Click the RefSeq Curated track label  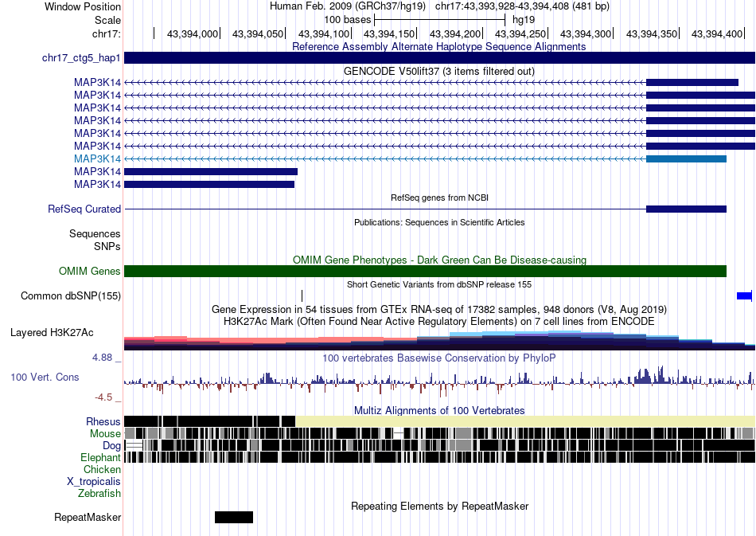[84, 209]
